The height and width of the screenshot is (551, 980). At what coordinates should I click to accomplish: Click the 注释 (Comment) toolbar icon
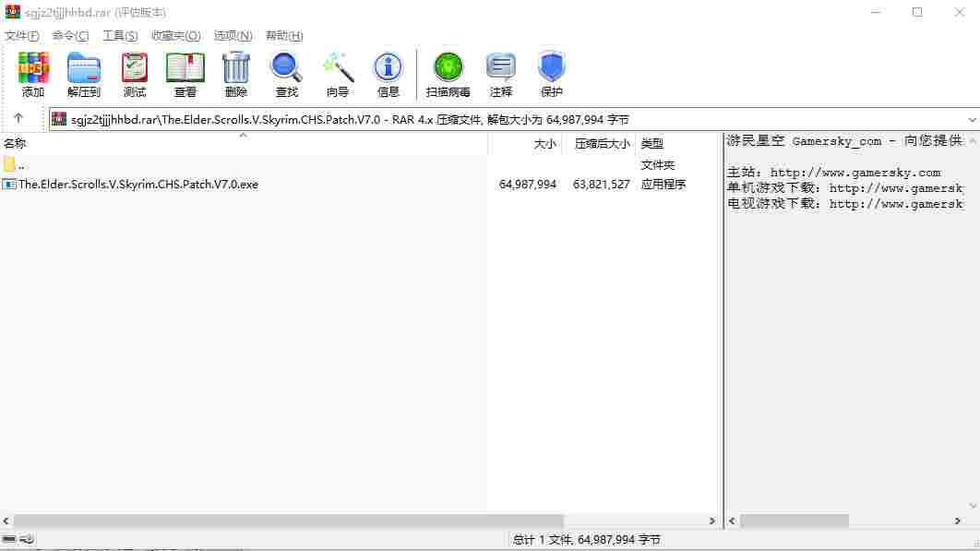point(501,67)
